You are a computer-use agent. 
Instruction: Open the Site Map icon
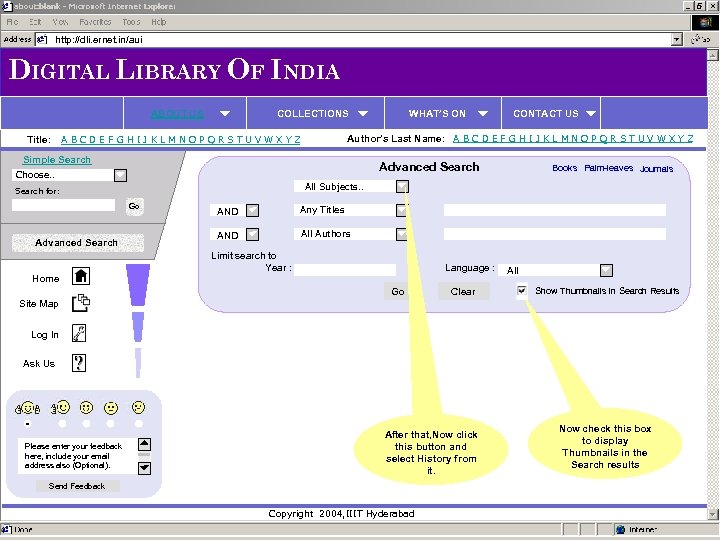click(x=81, y=303)
